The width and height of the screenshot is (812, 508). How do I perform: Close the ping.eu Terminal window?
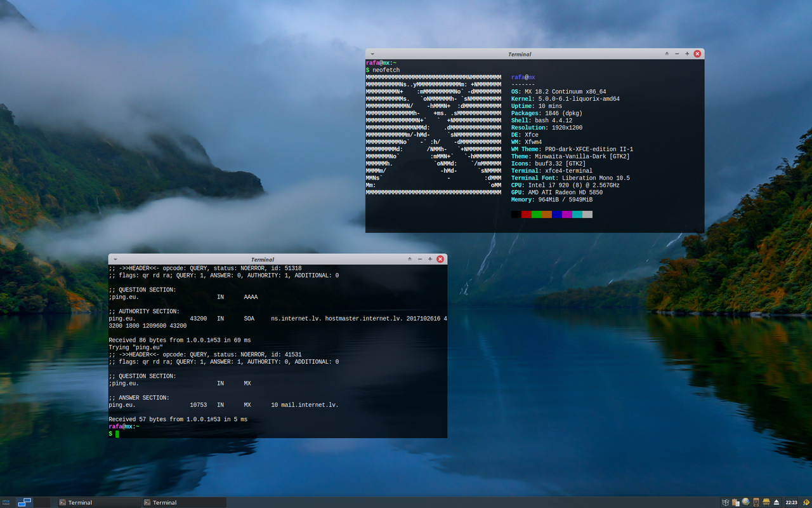coord(441,259)
